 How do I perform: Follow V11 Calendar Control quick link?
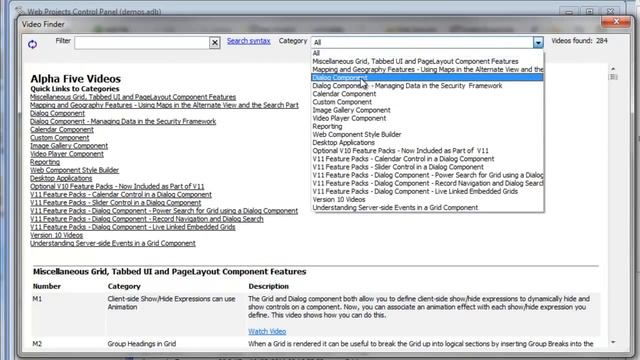click(x=121, y=195)
